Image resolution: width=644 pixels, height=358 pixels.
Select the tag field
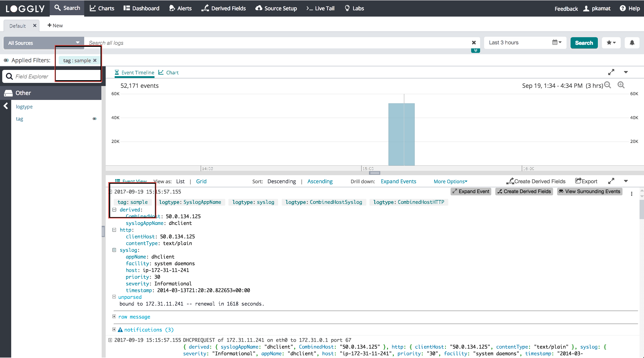19,119
